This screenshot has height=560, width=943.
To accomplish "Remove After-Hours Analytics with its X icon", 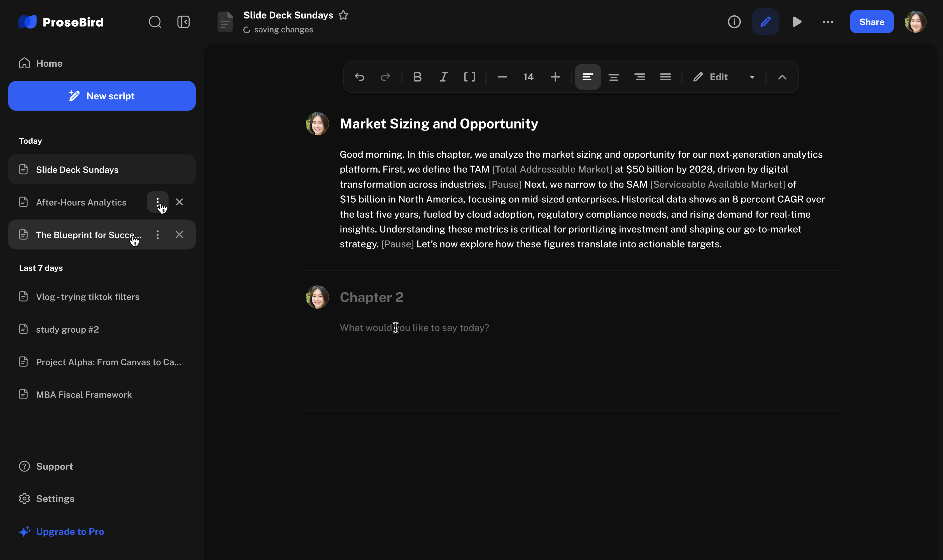I will (x=180, y=202).
